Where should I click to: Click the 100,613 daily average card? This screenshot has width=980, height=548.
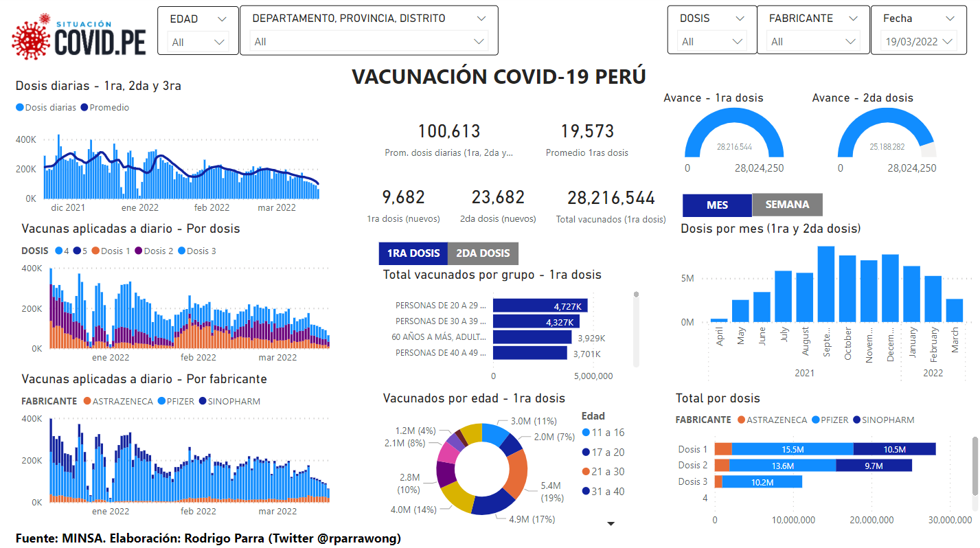click(x=449, y=139)
